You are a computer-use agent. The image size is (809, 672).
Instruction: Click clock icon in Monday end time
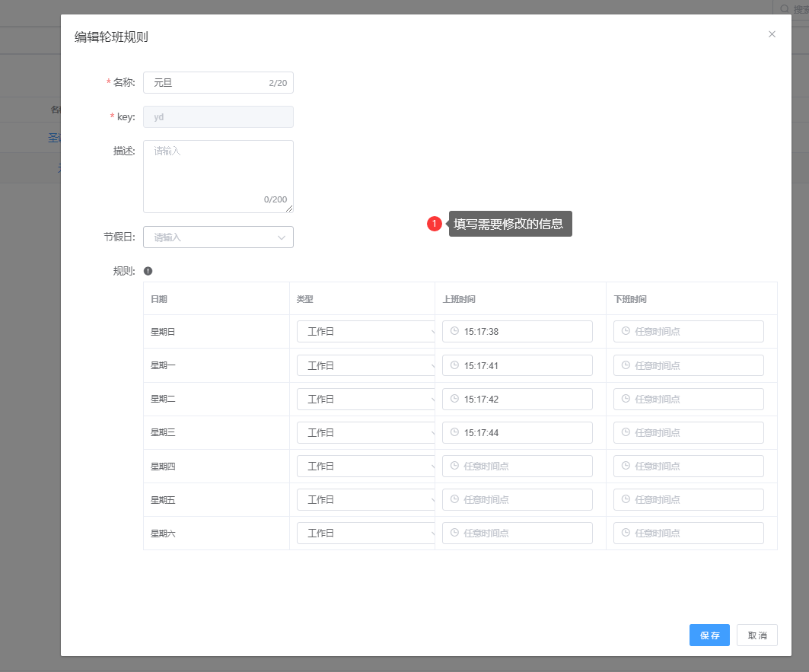pyautogui.click(x=626, y=365)
